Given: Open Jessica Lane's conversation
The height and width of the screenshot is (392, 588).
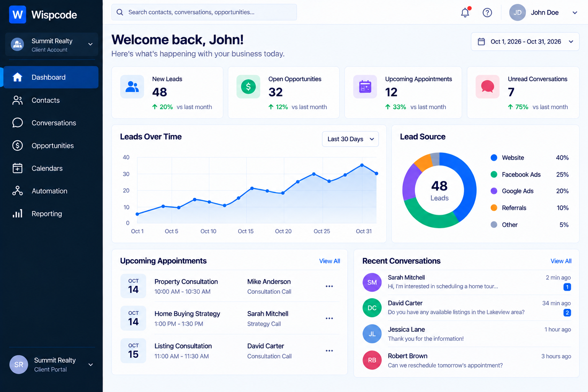Looking at the screenshot, I should (467, 334).
